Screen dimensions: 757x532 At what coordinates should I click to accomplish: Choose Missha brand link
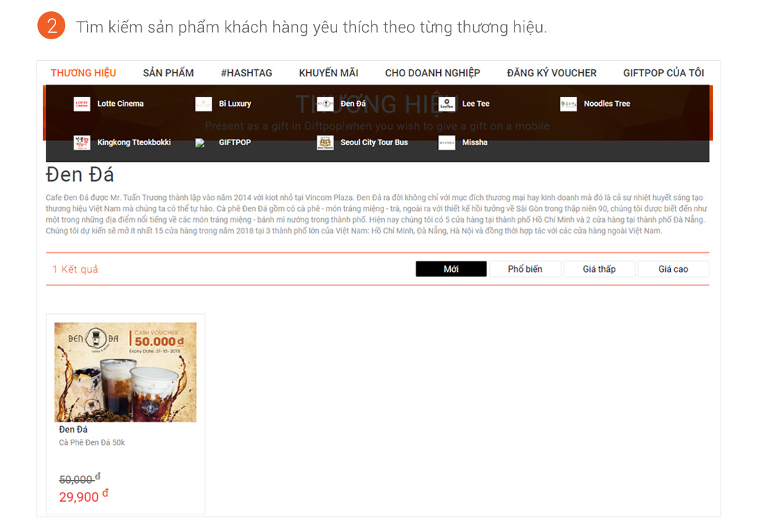(x=475, y=142)
